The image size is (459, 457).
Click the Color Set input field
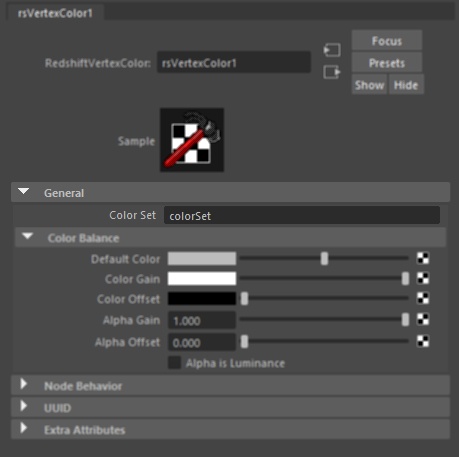pyautogui.click(x=302, y=215)
